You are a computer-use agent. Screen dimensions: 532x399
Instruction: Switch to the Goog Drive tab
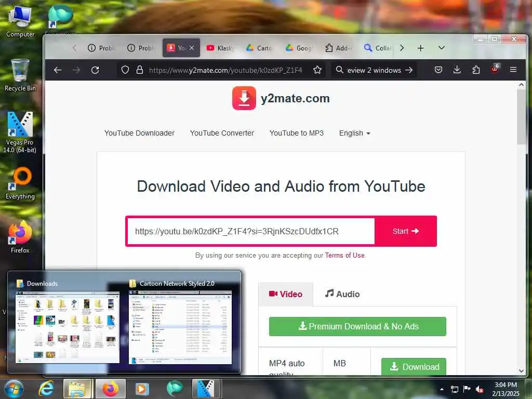[299, 48]
